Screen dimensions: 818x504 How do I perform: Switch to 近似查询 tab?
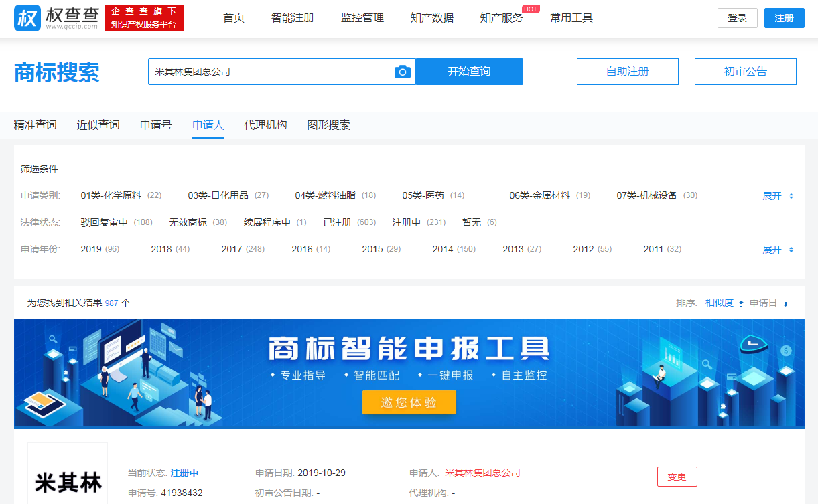point(98,124)
